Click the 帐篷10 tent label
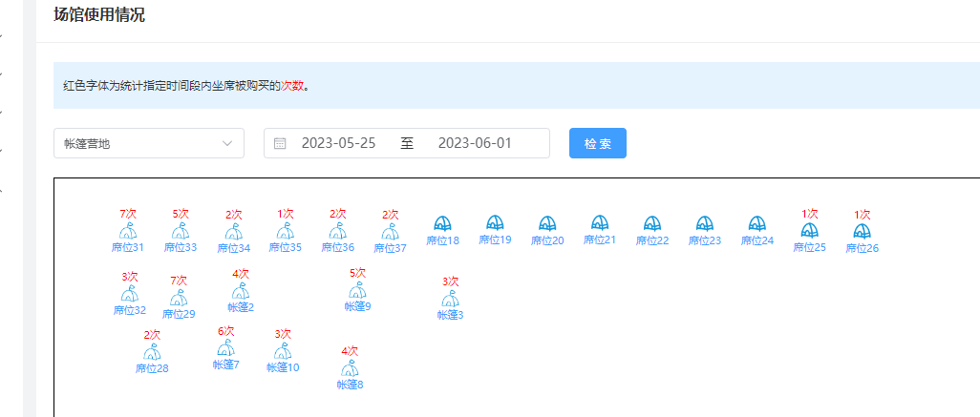This screenshot has height=417, width=980. 283,367
